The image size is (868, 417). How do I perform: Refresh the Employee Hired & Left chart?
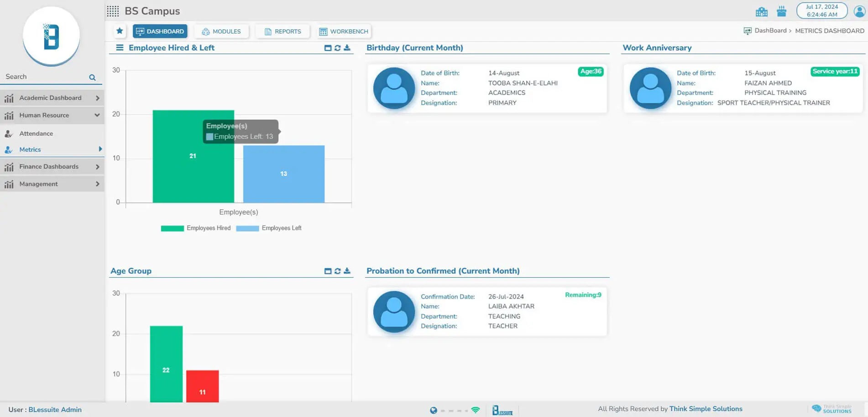[337, 48]
